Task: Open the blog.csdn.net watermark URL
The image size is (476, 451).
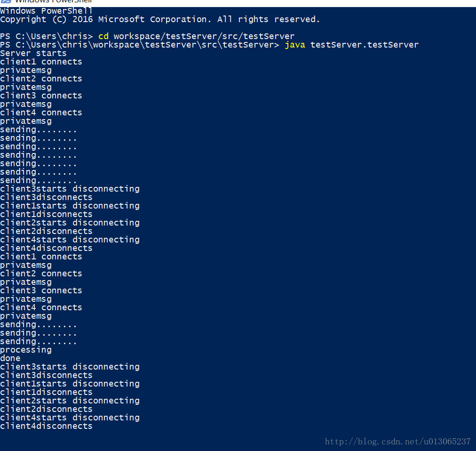Action: (x=397, y=442)
